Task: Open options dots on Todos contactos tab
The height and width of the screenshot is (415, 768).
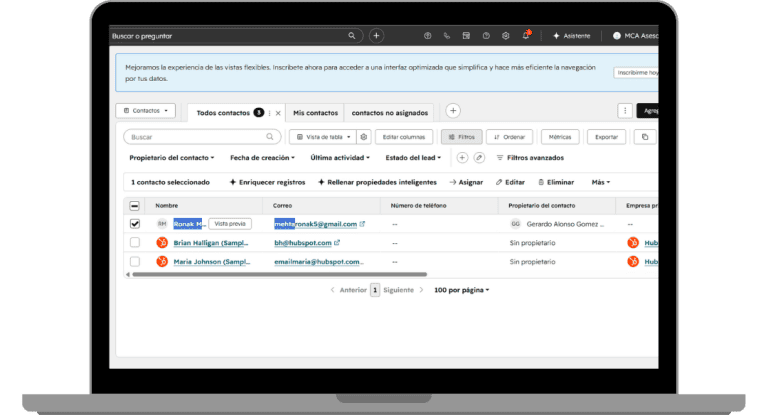Action: tap(269, 113)
